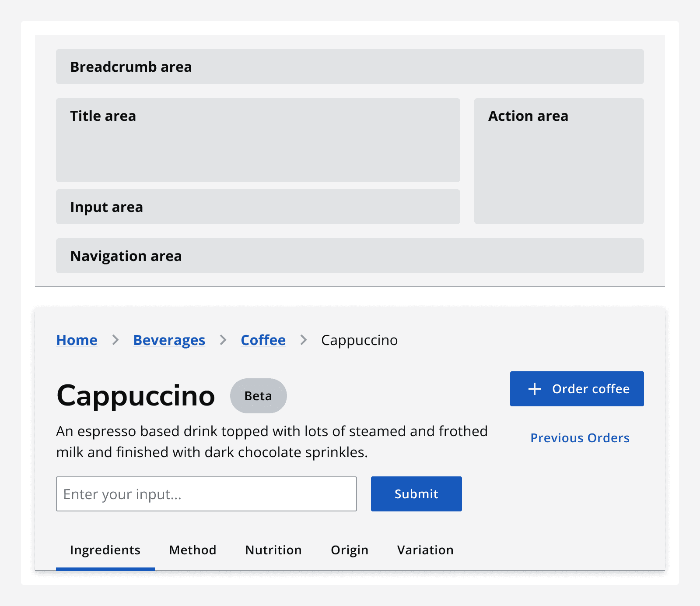Click the Cappuccino breadcrumb text
This screenshot has width=700, height=606.
(x=359, y=340)
